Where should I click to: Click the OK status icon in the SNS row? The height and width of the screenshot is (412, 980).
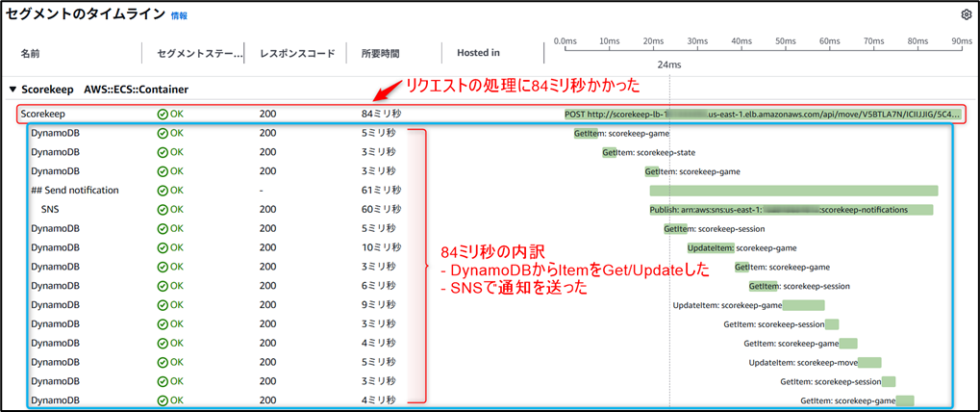click(163, 209)
